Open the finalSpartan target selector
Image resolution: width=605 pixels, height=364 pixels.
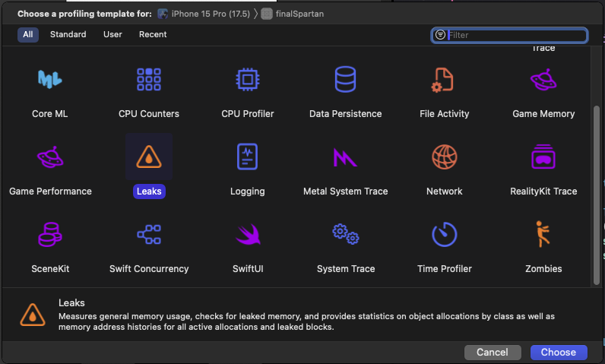tap(293, 14)
